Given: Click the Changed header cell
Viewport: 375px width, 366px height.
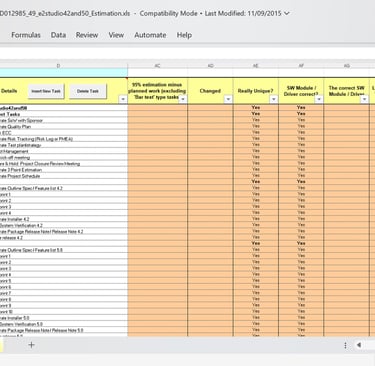Looking at the screenshot, I should click(210, 91).
